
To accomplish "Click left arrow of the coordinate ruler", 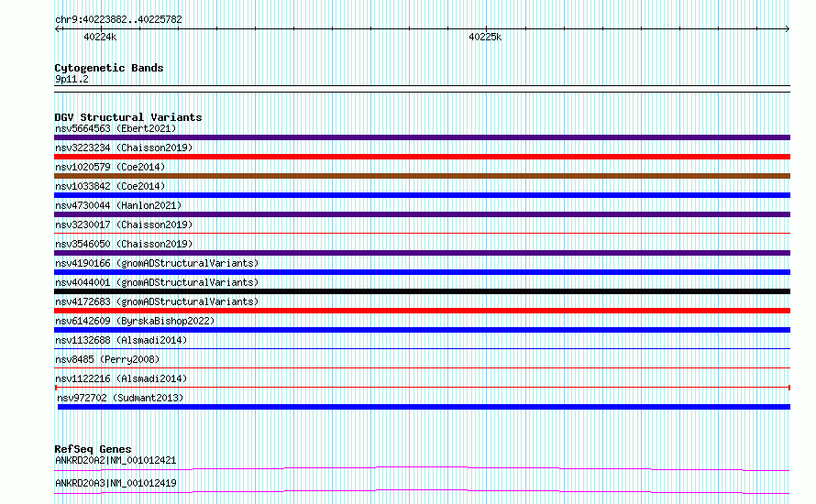I will click(58, 29).
